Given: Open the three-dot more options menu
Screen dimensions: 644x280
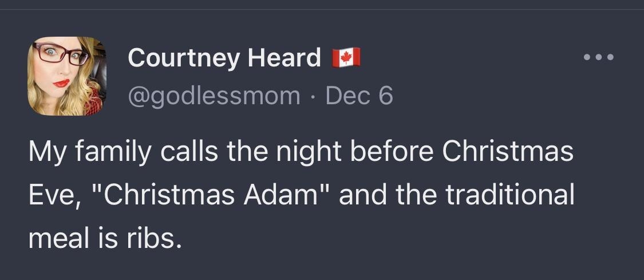Looking at the screenshot, I should tap(598, 57).
